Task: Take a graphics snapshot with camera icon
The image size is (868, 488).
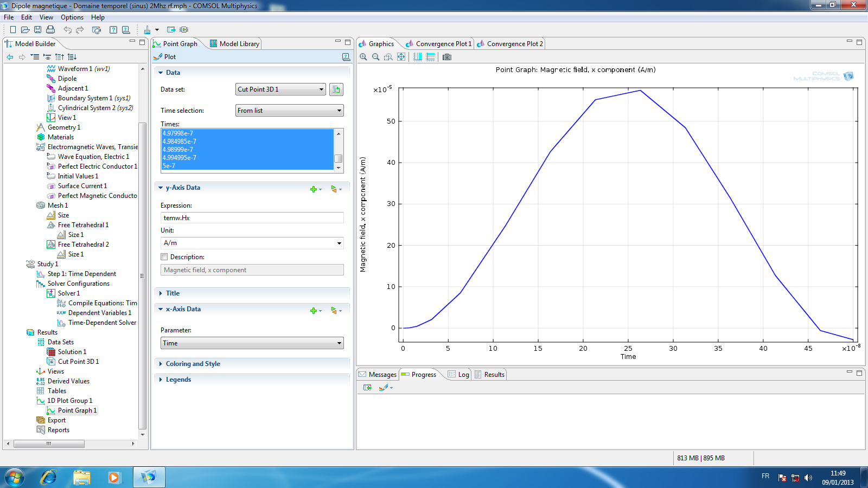Action: coord(446,57)
